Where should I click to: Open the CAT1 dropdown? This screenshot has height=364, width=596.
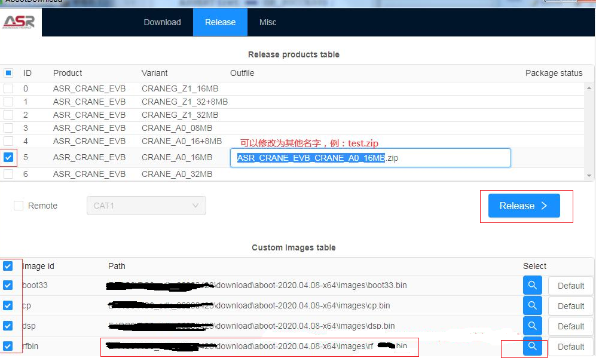(x=146, y=206)
